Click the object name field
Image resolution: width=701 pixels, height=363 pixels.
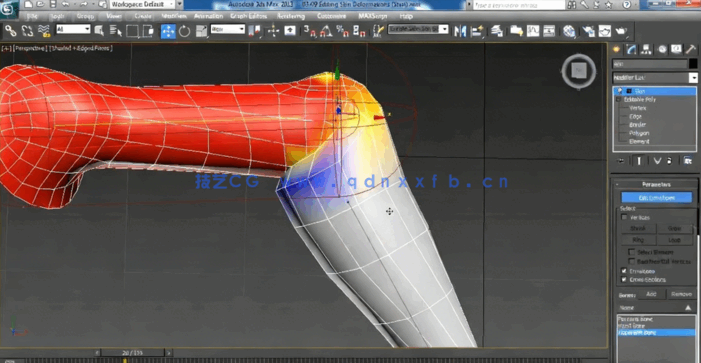(650, 64)
